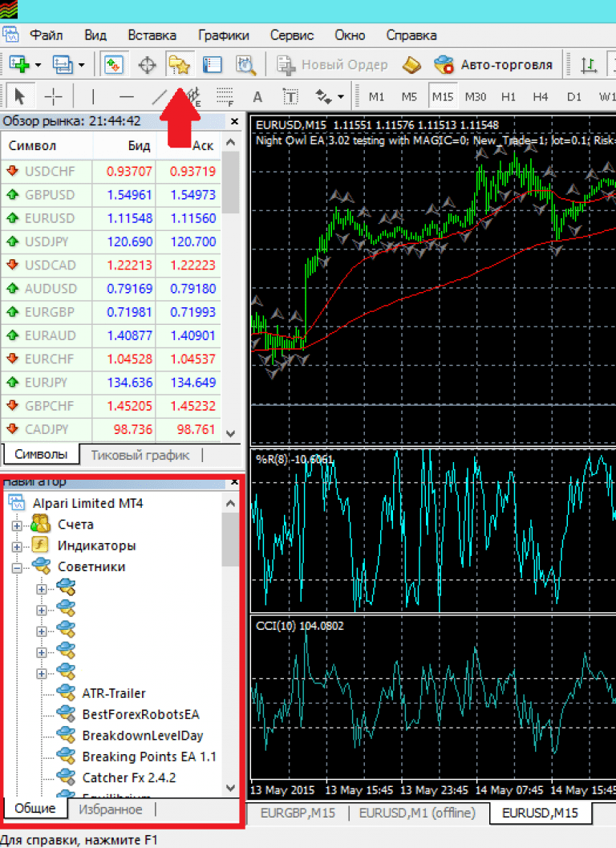This screenshot has height=848, width=616.
Task: Select the text label 'T' tool
Action: (290, 97)
